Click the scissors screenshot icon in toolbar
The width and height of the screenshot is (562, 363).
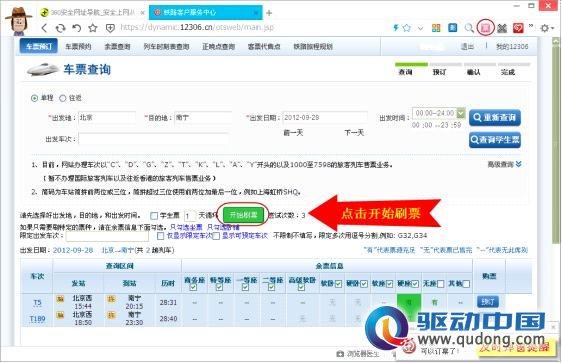(x=502, y=28)
